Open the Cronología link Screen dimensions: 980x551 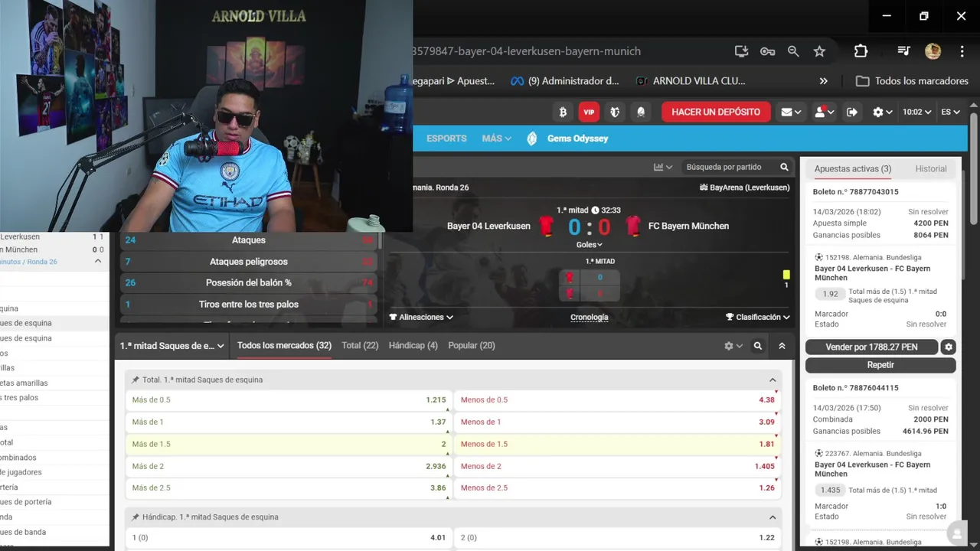590,317
